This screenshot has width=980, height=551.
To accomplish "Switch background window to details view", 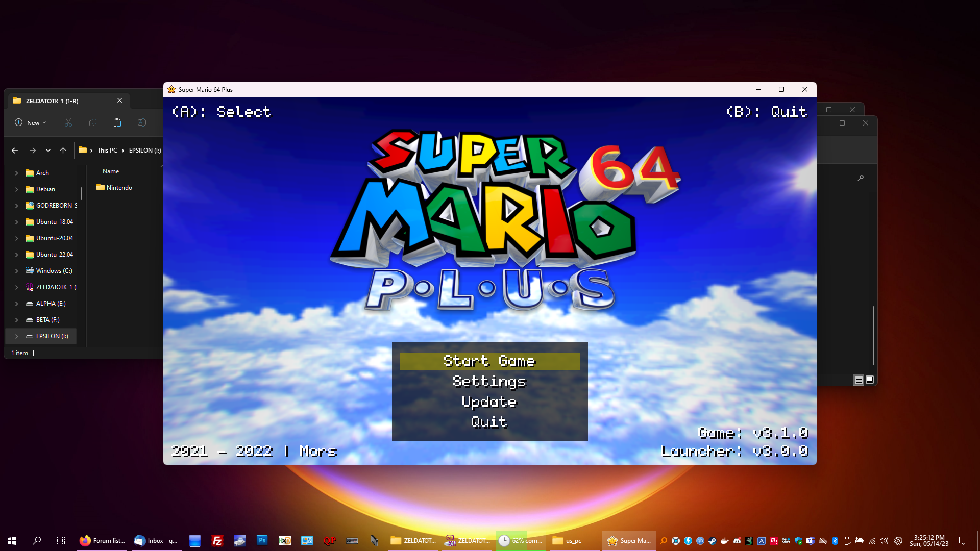I will (x=859, y=380).
